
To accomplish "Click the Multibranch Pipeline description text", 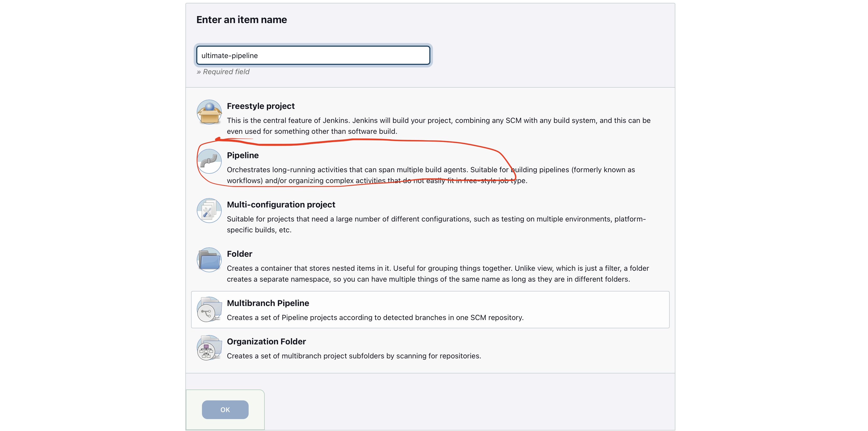I will click(375, 317).
